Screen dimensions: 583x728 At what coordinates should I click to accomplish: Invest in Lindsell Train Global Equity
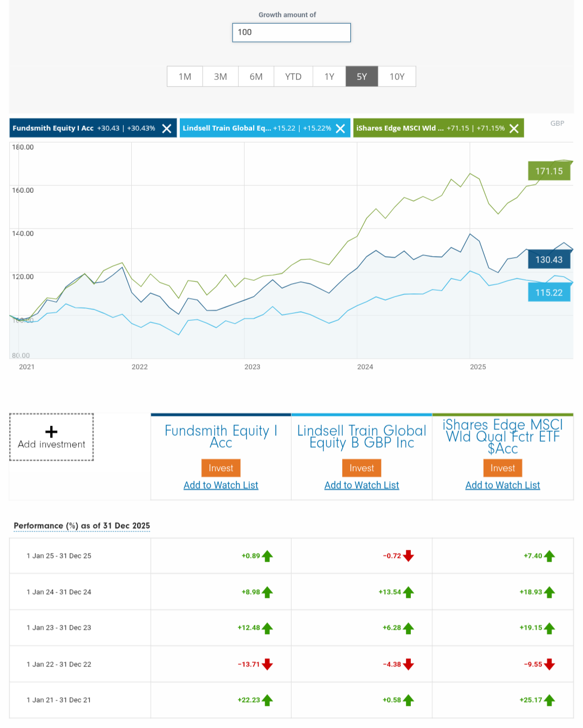[x=362, y=468]
